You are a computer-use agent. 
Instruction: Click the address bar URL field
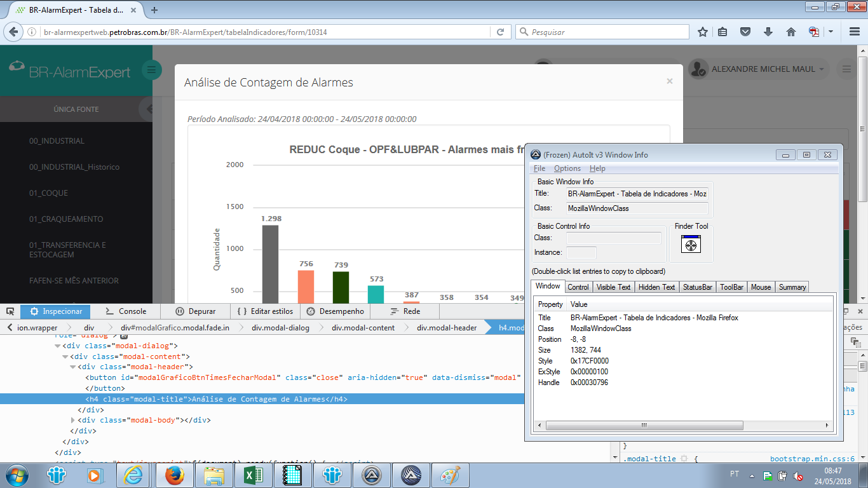point(266,32)
